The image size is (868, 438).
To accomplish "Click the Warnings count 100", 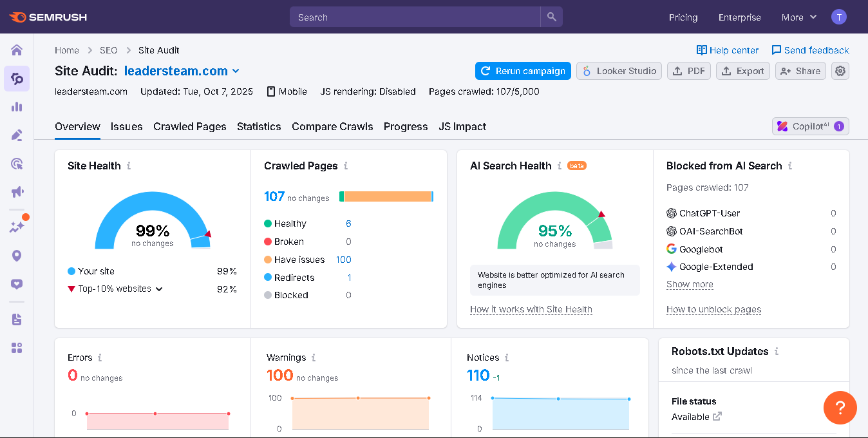I will coord(280,375).
